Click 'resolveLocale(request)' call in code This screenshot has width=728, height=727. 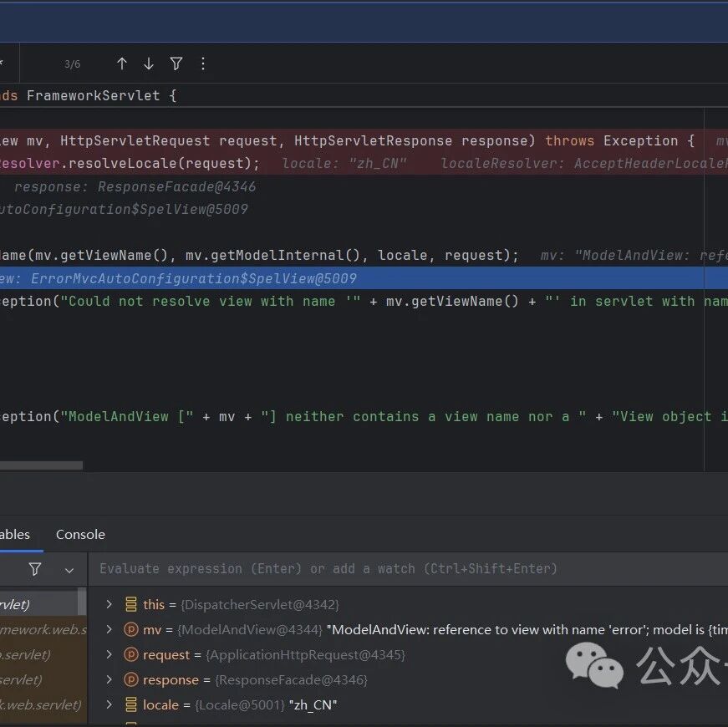[160, 164]
